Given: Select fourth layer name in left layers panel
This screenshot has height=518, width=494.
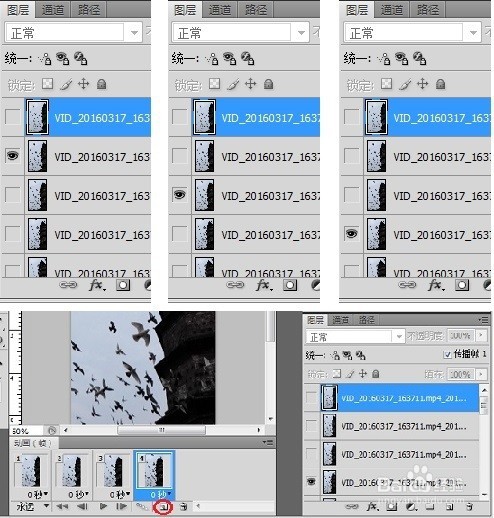Looking at the screenshot, I should coord(102,235).
